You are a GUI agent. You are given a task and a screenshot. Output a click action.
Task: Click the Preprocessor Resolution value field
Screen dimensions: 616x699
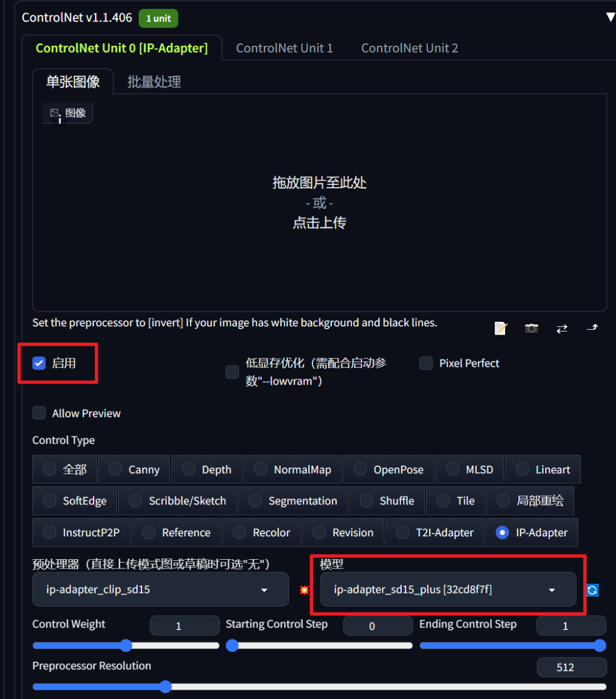(571, 667)
